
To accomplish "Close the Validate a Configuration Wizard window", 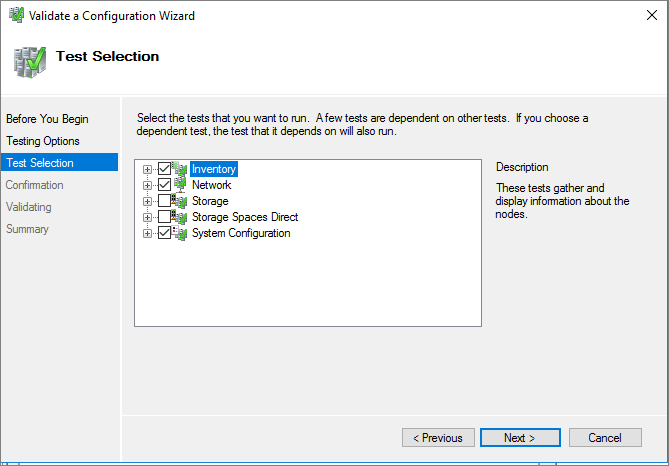I will [652, 15].
